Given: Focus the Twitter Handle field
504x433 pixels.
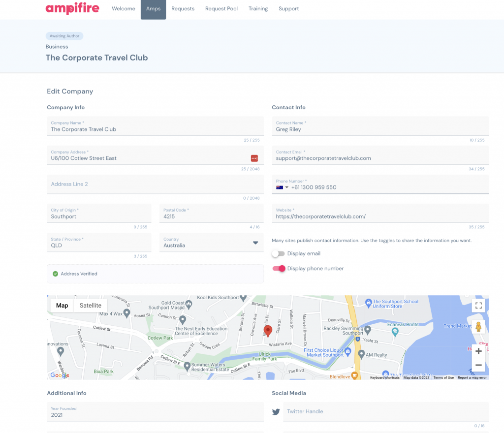Looking at the screenshot, I should [x=386, y=412].
